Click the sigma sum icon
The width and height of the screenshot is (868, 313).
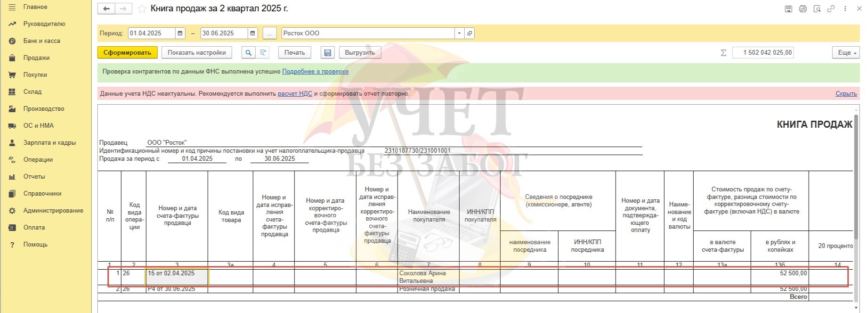click(x=723, y=53)
